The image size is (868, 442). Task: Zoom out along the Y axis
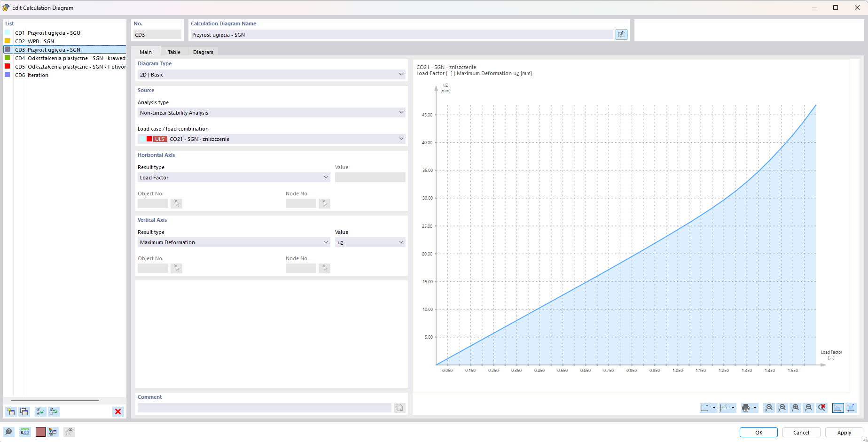coord(808,408)
